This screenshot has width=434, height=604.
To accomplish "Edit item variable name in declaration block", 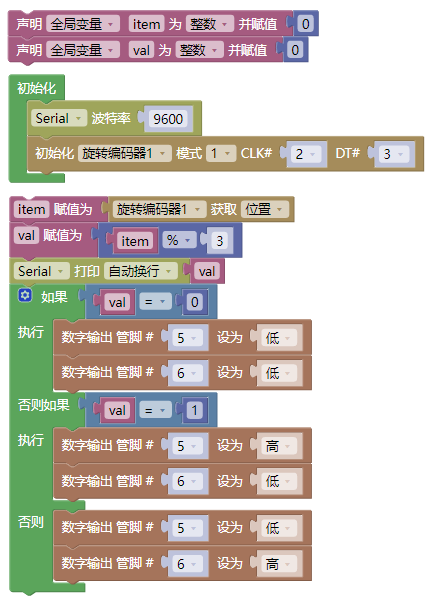I will 146,24.
